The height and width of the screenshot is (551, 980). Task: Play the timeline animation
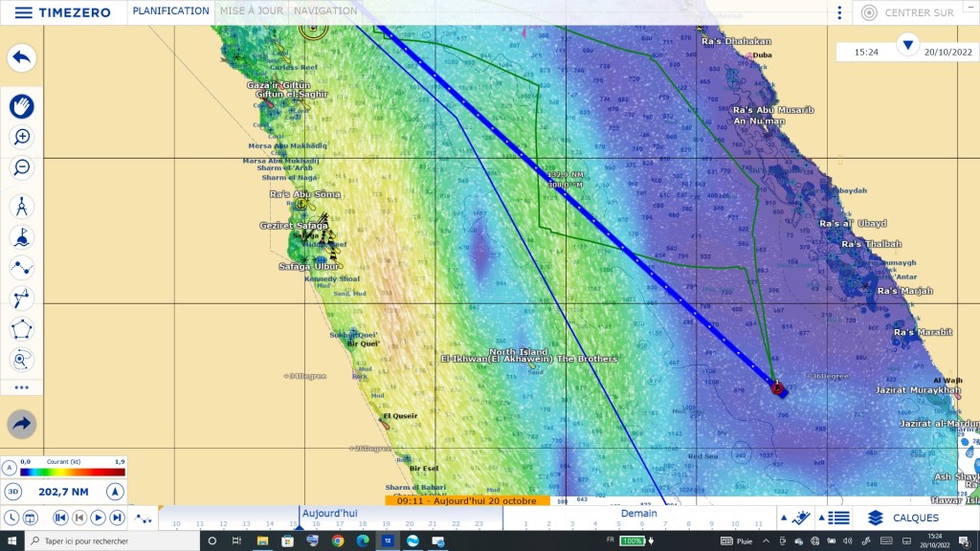pyautogui.click(x=98, y=518)
